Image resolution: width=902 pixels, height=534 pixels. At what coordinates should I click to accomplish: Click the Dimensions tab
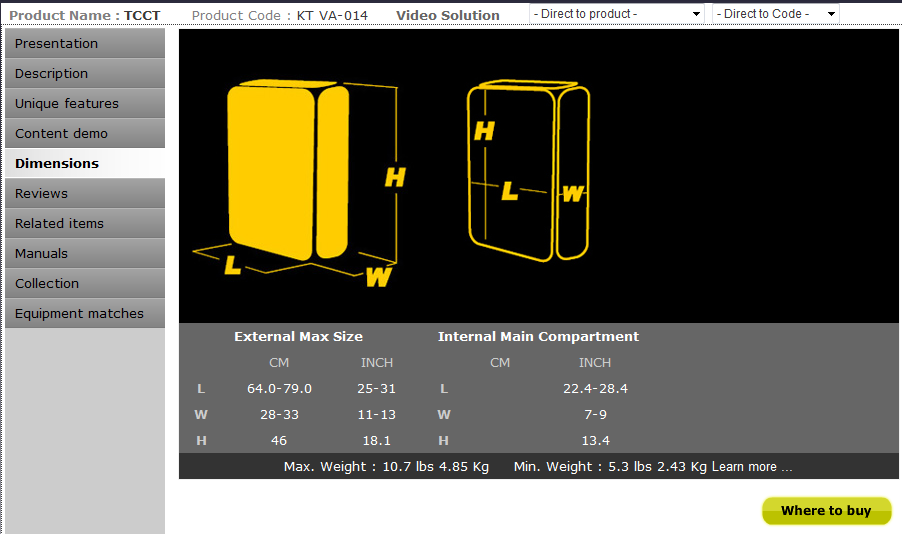pyautogui.click(x=84, y=163)
